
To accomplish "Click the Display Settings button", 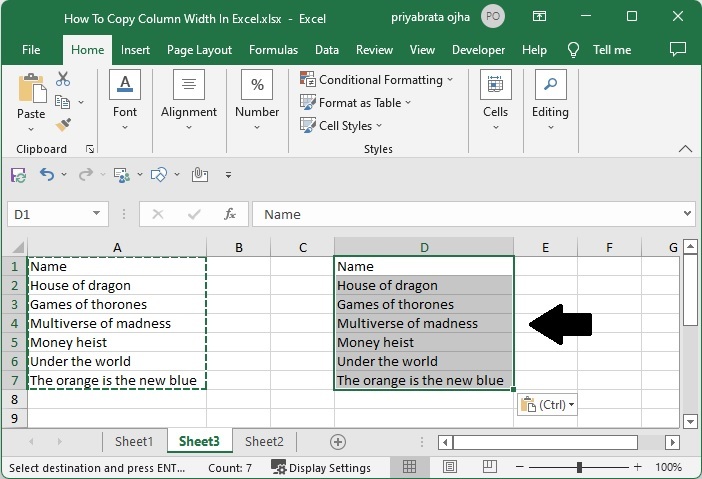I will [x=321, y=467].
